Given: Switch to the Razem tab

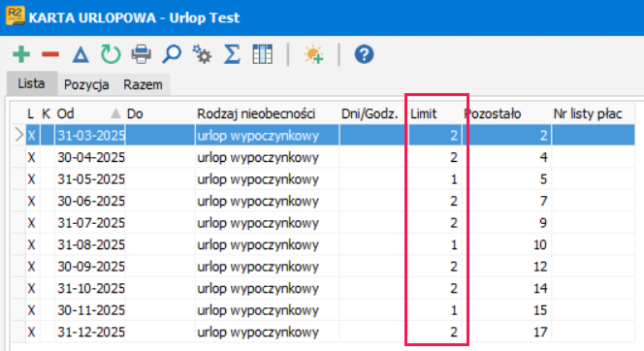Looking at the screenshot, I should (x=143, y=84).
